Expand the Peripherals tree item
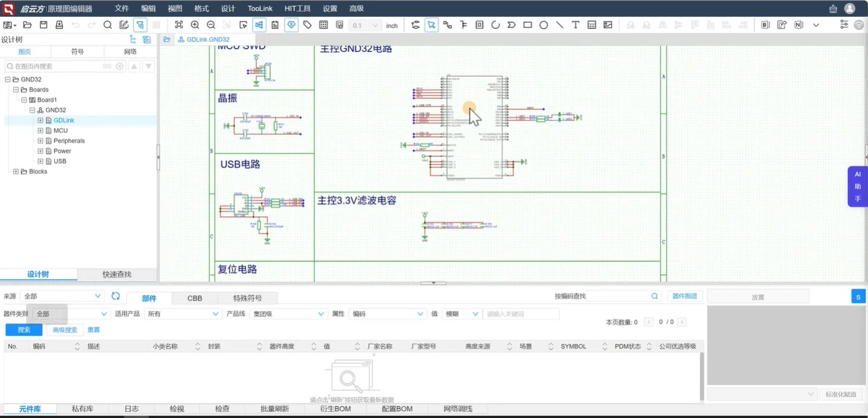 coord(40,141)
